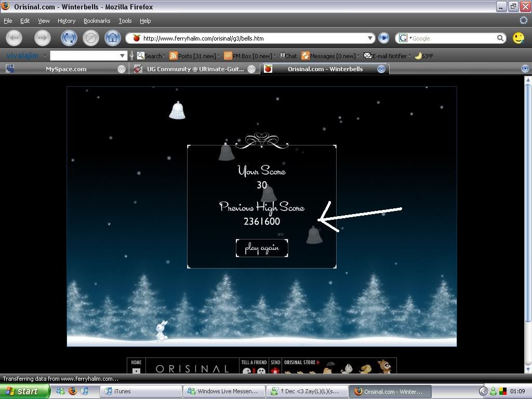This screenshot has height=399, width=532.
Task: Click the TELL A FRIEND footer icon
Action: pyautogui.click(x=254, y=371)
